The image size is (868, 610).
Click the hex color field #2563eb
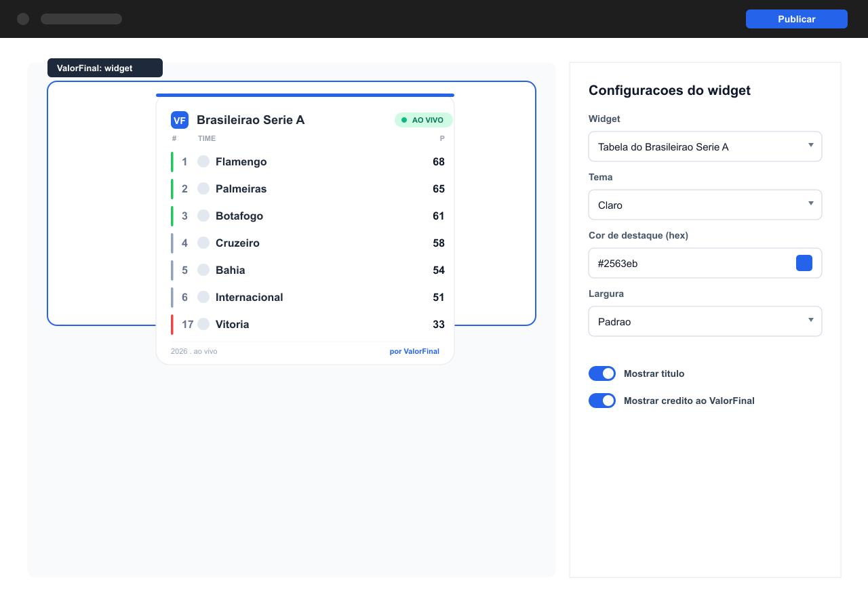tap(705, 263)
